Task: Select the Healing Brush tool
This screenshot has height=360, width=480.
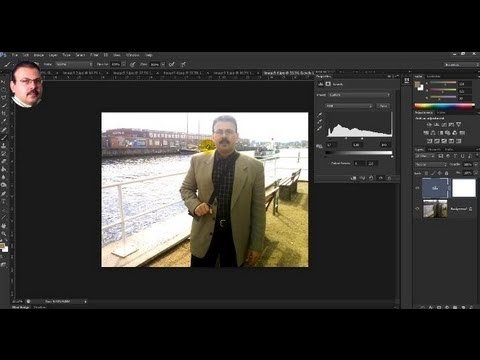Action: point(4,129)
